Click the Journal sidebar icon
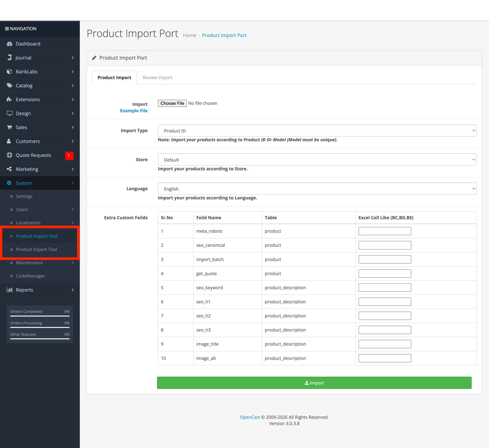The image size is (489, 448). (x=10, y=58)
